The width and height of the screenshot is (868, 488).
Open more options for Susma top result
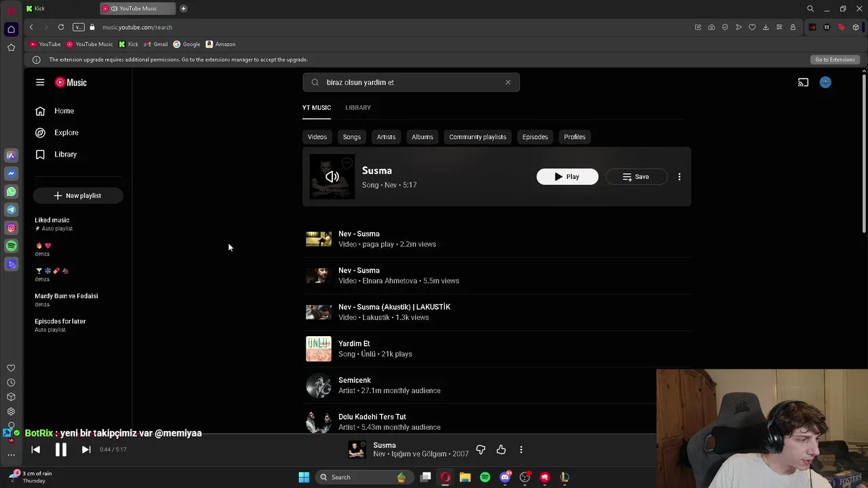[679, 176]
